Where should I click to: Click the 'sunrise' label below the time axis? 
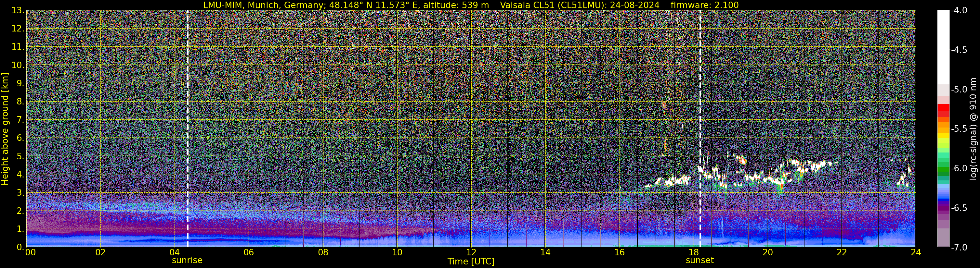tap(187, 261)
